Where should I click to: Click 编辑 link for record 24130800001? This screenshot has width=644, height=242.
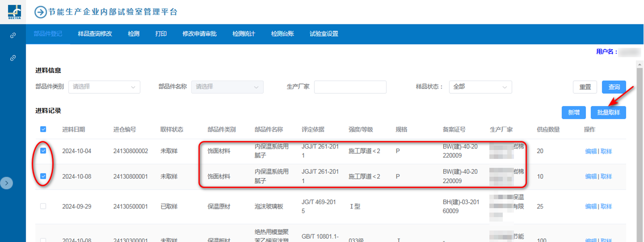pos(591,177)
